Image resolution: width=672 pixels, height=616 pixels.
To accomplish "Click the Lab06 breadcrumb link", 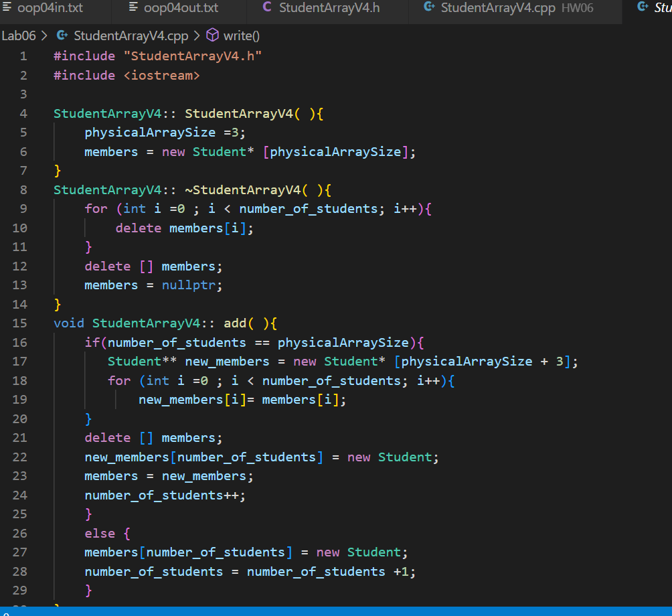I will (19, 35).
